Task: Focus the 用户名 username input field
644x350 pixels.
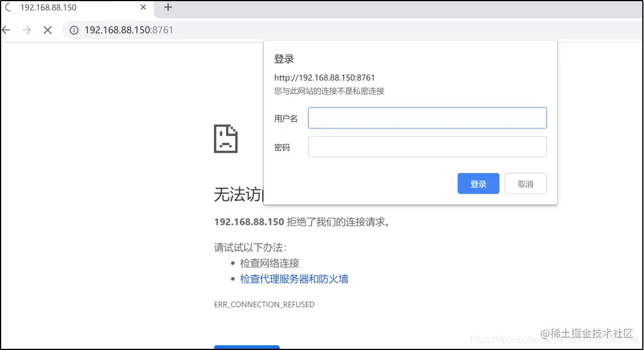Action: pos(427,117)
